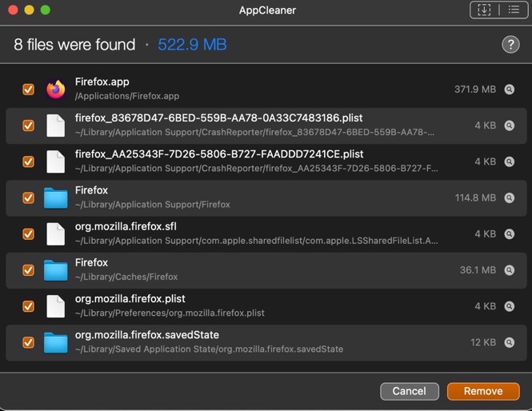Reveal org.mozilla.firefox.sfl magnifier icon
532x411 pixels.
click(510, 234)
